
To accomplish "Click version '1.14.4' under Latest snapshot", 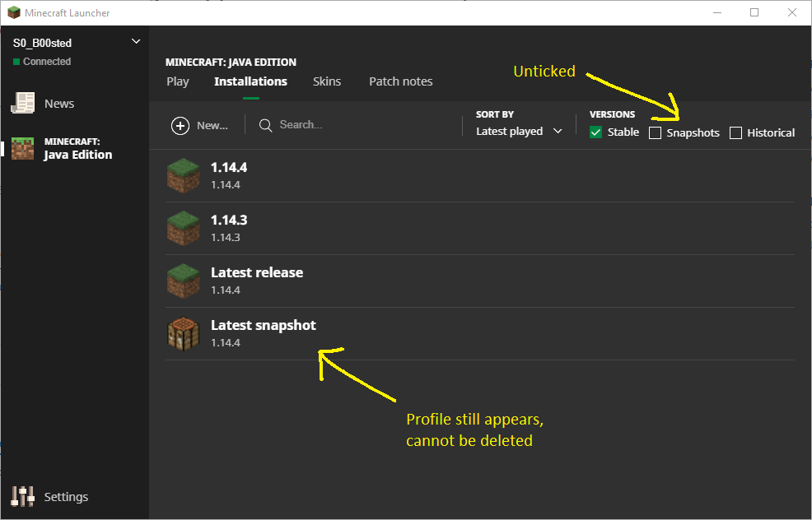I will click(x=226, y=342).
